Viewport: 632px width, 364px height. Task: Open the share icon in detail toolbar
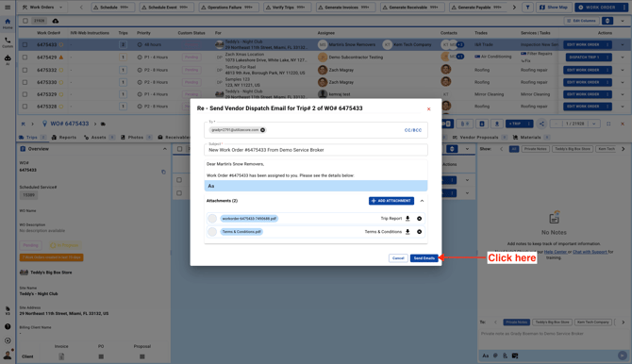pos(541,124)
